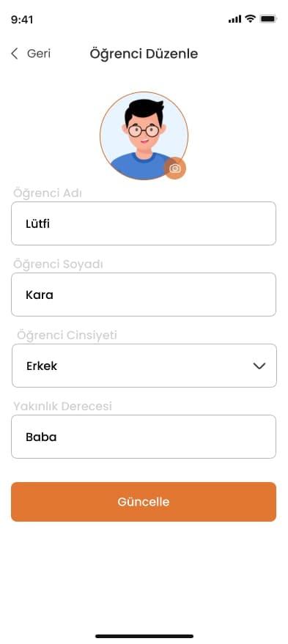The image size is (288, 644).
Task: Click the Geri back text
Action: point(39,53)
